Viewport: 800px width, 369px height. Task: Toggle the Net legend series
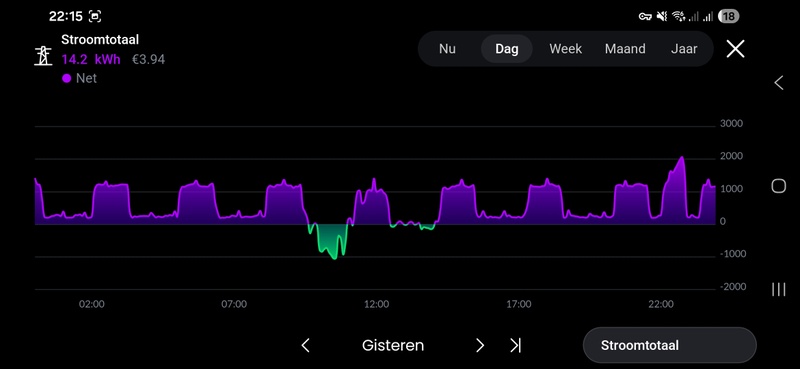(x=80, y=79)
